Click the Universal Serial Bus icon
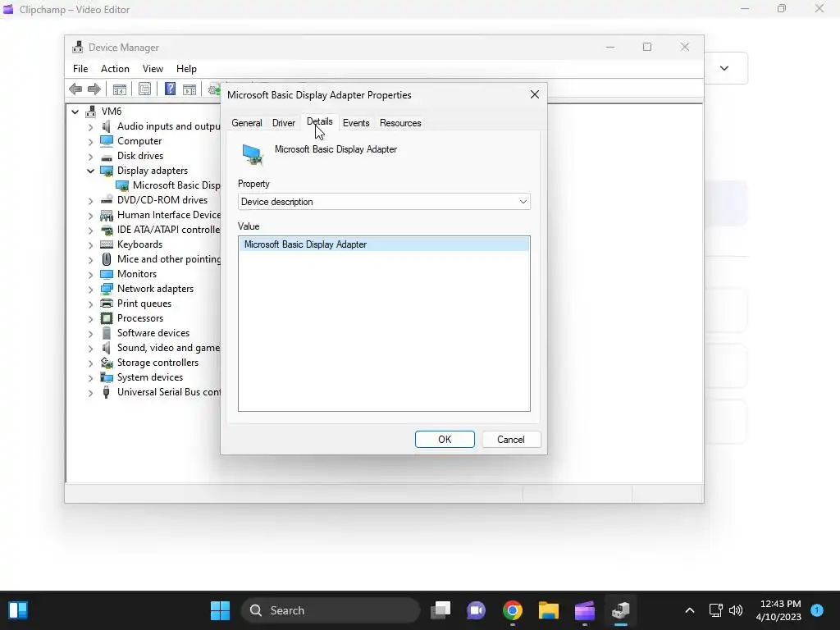Image resolution: width=840 pixels, height=630 pixels. point(107,392)
